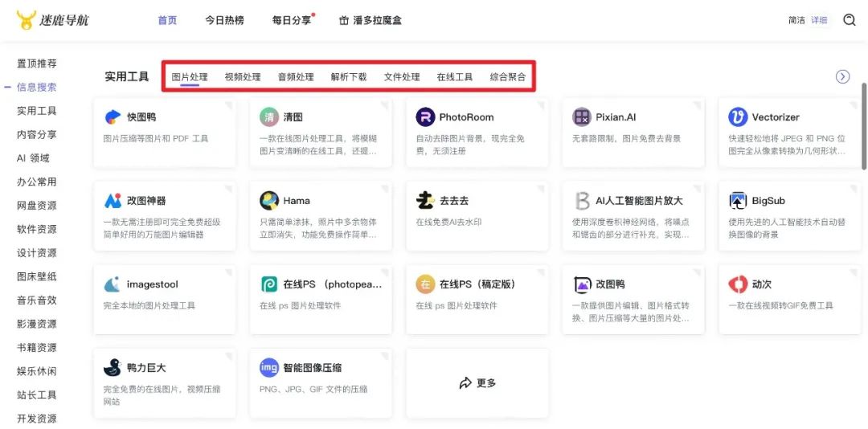The image size is (868, 429).
Task: Click 智能图像压缩's PNG、JPG、GIF description text
Action: (x=313, y=389)
